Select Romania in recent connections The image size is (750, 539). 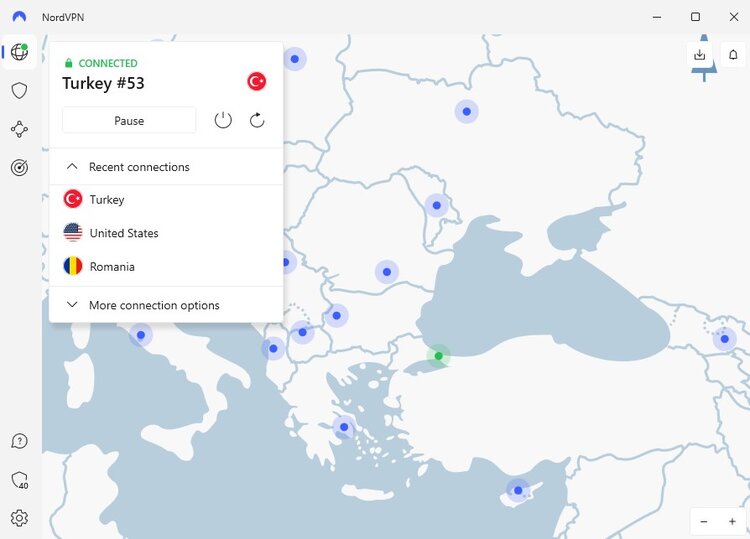pos(166,266)
